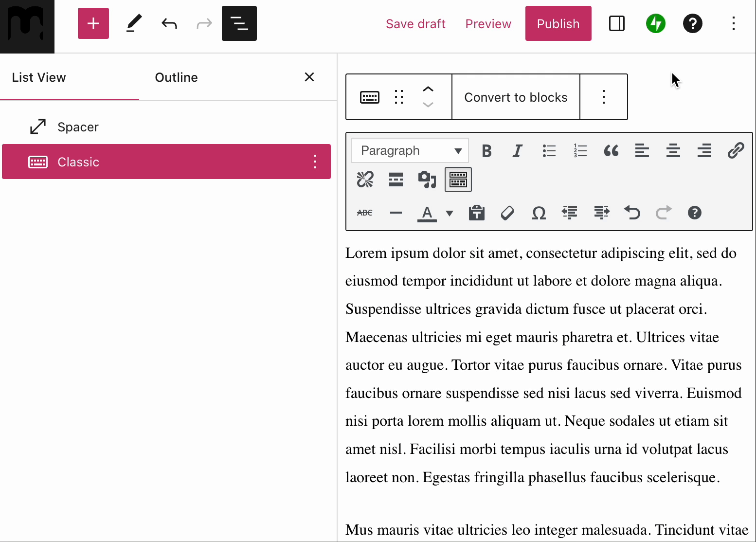Toggle italic formatting
756x542 pixels.
coord(518,151)
